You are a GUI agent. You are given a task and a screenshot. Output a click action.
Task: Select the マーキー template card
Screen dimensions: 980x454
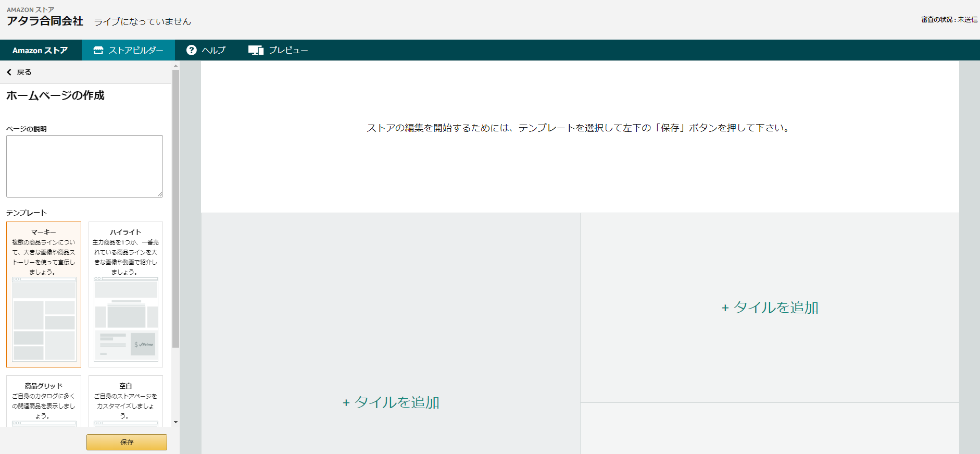click(x=44, y=295)
